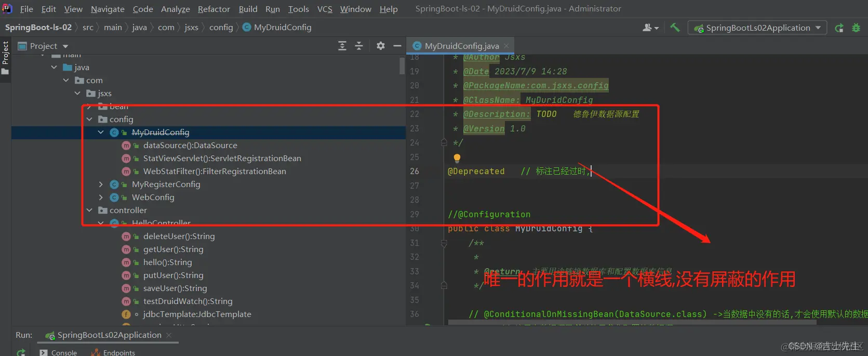Viewport: 868px width, 356px height.
Task: Select StatViewServlet():ServletRegistrationBean method
Action: point(222,158)
